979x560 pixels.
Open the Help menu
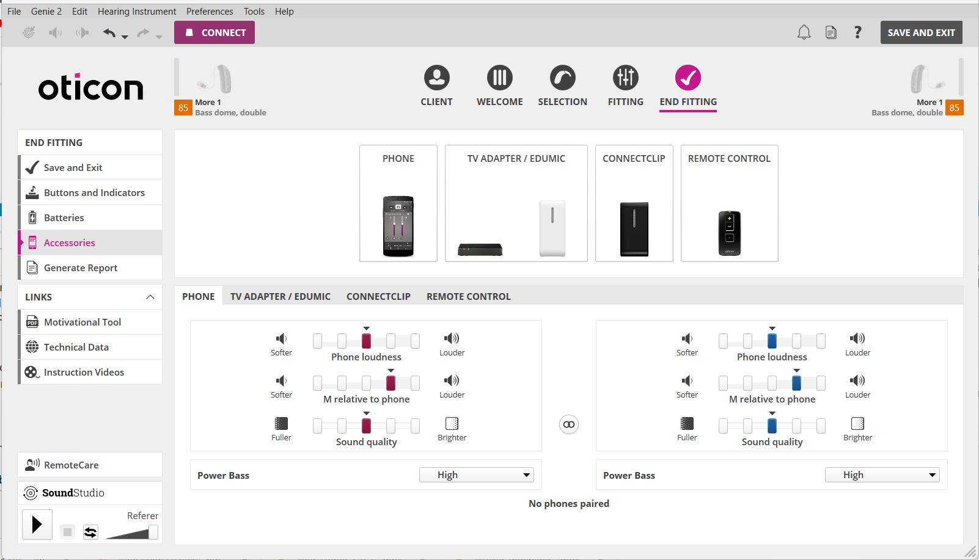(284, 11)
